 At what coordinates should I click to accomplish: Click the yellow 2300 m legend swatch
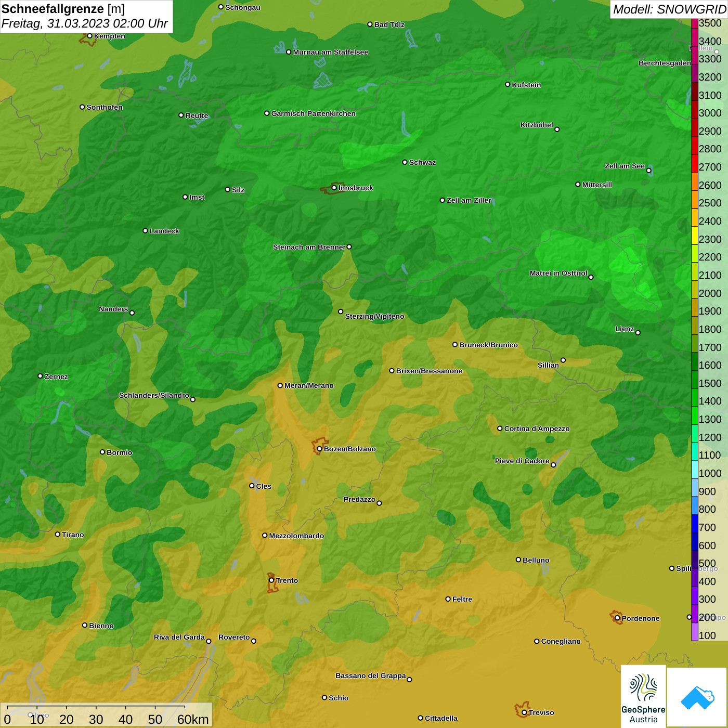click(695, 236)
